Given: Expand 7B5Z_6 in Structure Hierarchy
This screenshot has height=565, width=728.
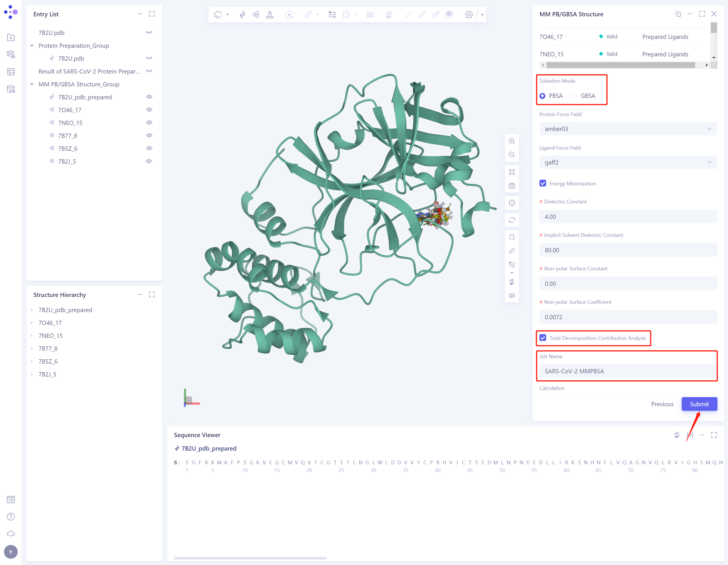Looking at the screenshot, I should tap(32, 361).
